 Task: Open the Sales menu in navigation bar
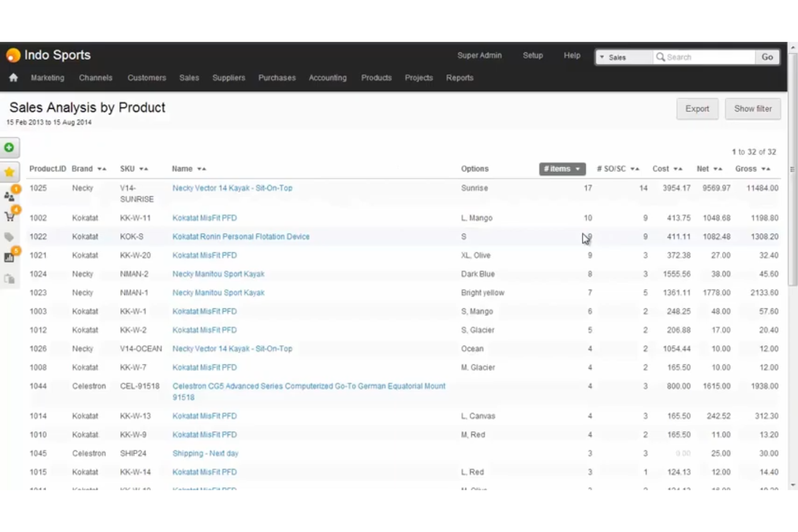coord(189,78)
